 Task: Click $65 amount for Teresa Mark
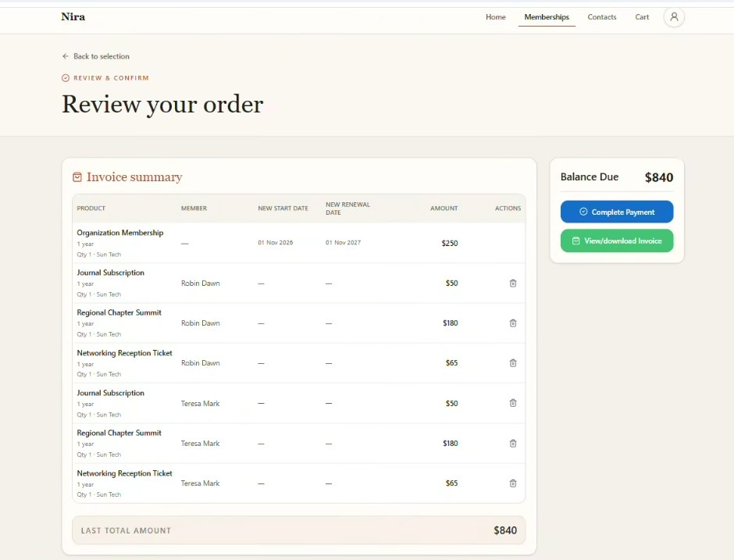pyautogui.click(x=451, y=483)
